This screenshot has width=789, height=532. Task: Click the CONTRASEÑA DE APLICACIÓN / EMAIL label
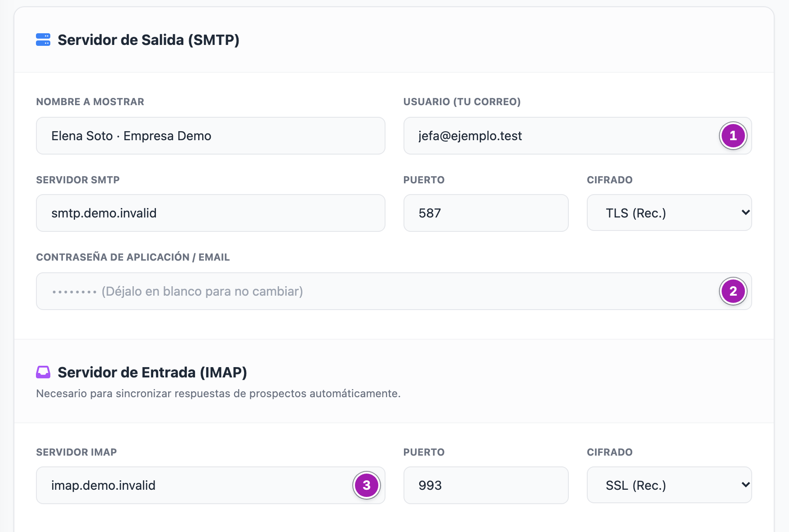coord(133,257)
